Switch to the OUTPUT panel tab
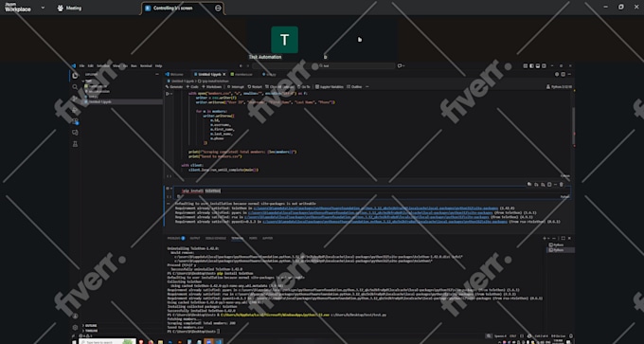Viewport: 644px width, 344px height. (195, 238)
